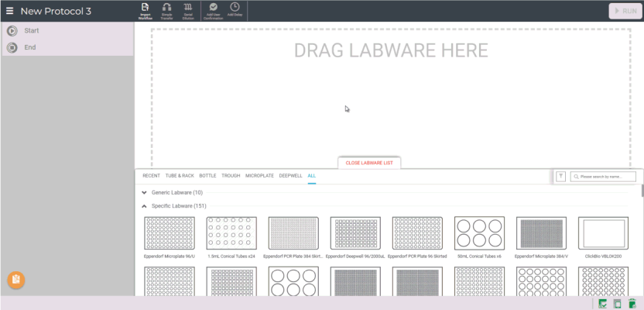The width and height of the screenshot is (644, 310).
Task: Click the green validate checkmark icon in status bar
Action: coord(603,304)
